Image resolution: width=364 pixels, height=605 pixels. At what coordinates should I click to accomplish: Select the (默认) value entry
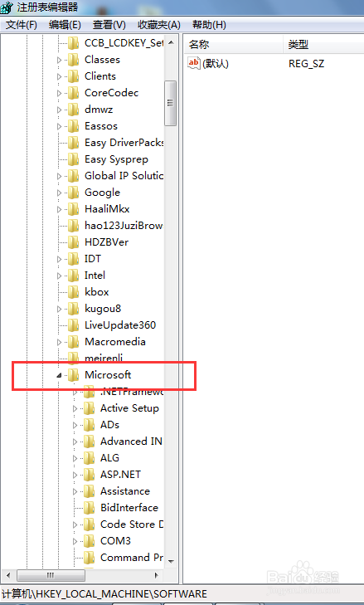tap(216, 63)
